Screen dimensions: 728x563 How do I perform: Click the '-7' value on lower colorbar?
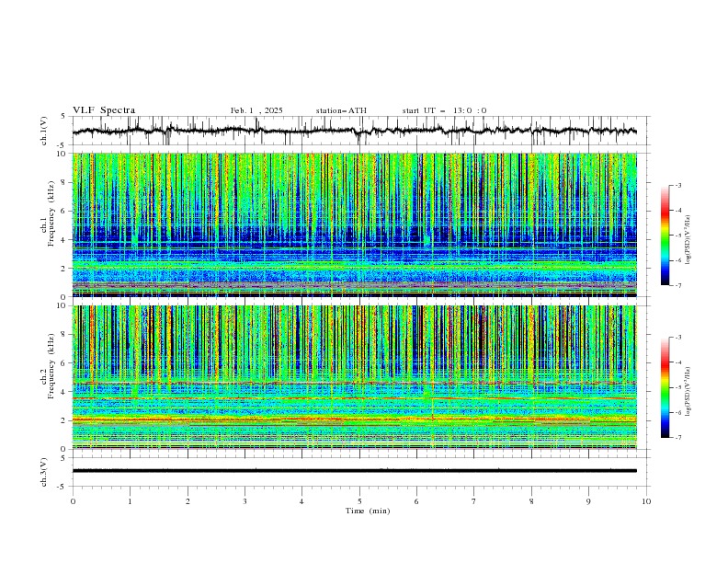pos(677,438)
